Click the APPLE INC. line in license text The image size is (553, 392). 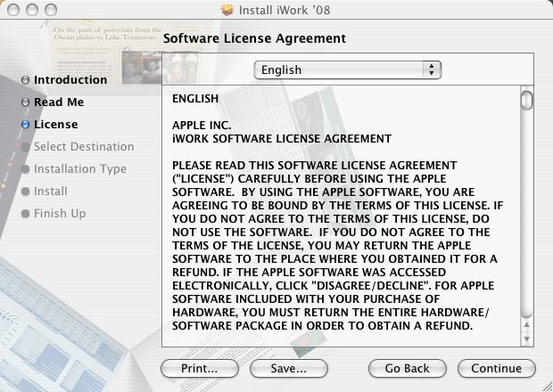click(x=202, y=125)
